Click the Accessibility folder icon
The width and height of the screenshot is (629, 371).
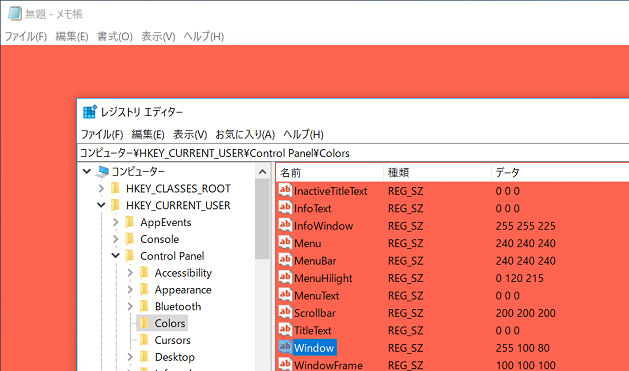coord(144,273)
